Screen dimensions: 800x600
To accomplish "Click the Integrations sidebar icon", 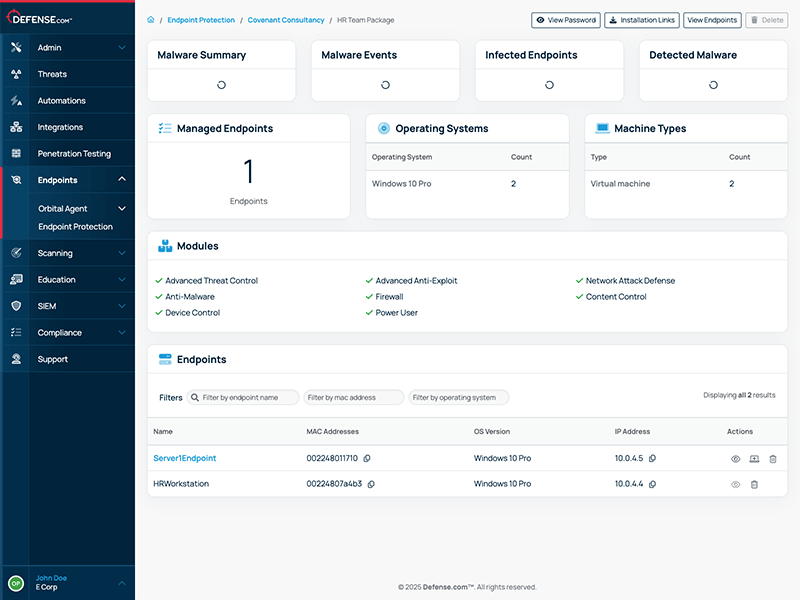I will point(15,126).
